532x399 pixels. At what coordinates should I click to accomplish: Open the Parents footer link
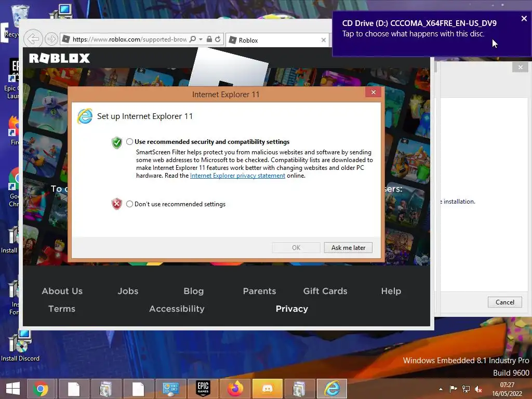tap(260, 291)
